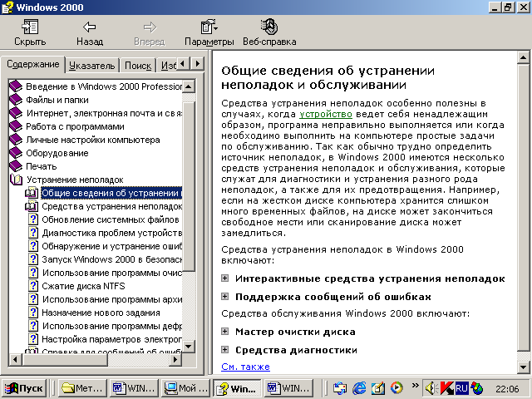Go back with the Назад arrow
This screenshot has height=399, width=532.
point(90,32)
